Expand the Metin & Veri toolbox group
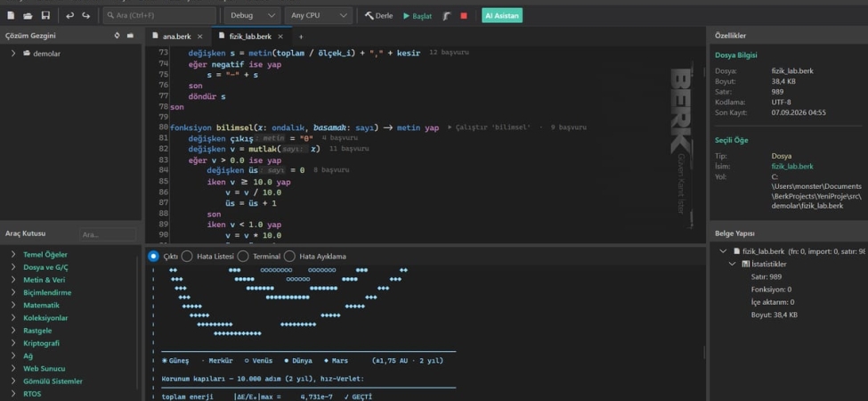This screenshot has height=401, width=868. [x=13, y=281]
